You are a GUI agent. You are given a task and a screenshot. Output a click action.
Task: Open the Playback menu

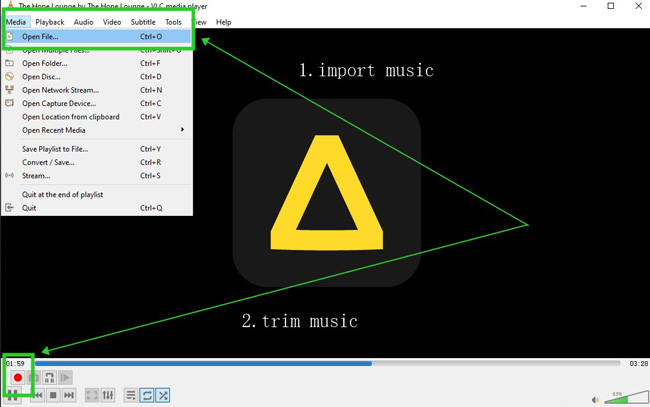coord(50,22)
